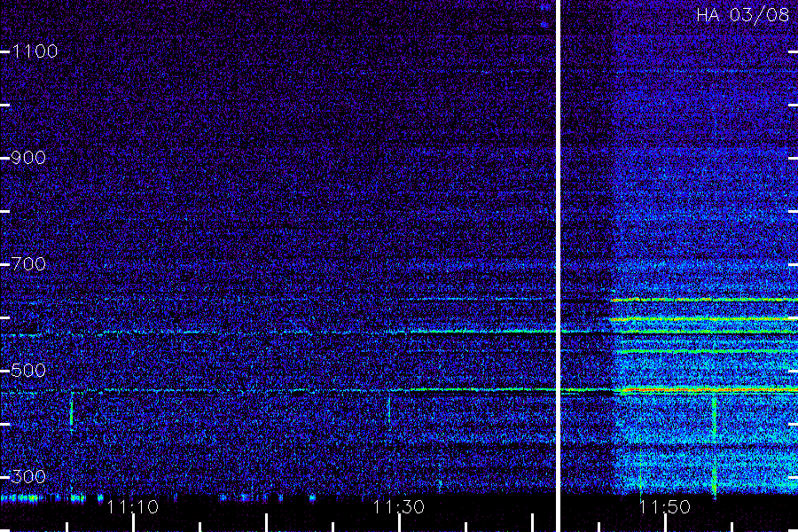Click the 11:30 time axis label

click(398, 507)
